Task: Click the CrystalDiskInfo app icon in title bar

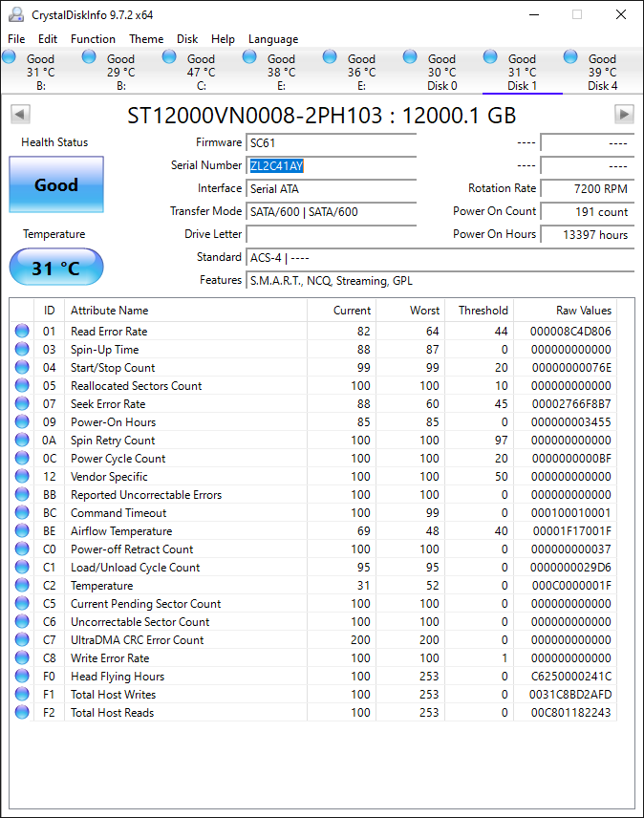Action: tap(16, 14)
